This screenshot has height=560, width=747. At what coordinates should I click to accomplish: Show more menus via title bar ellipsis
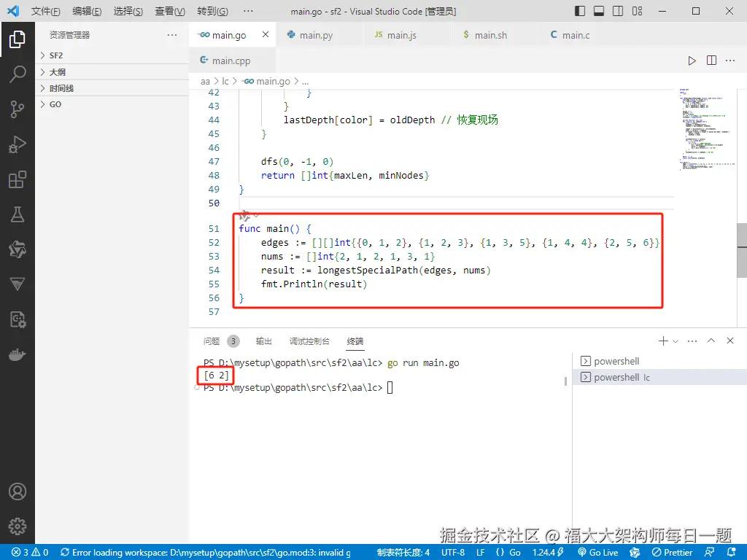click(x=248, y=11)
